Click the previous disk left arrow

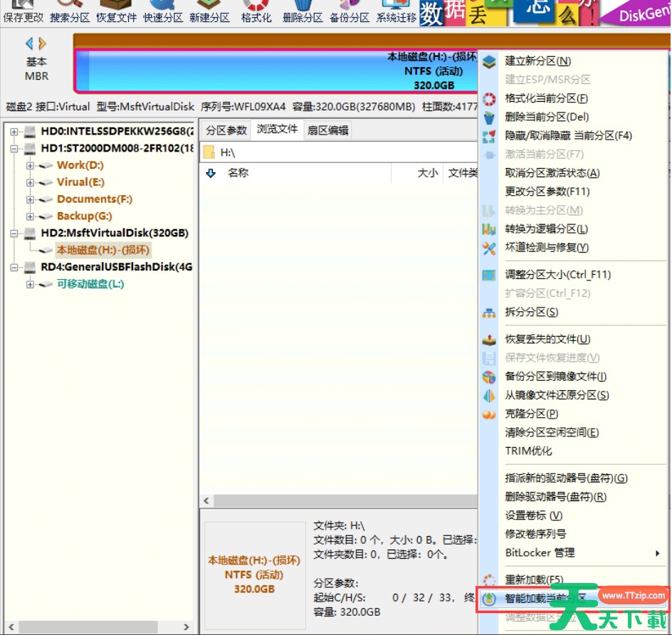point(29,43)
